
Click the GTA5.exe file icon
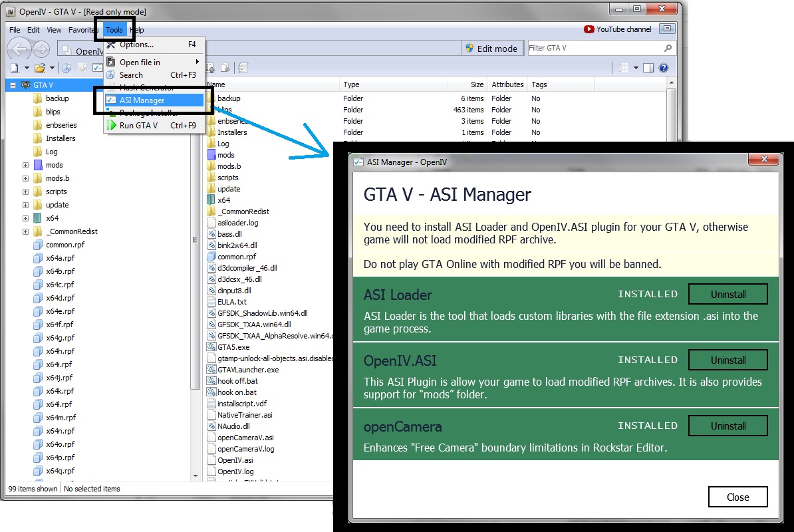click(x=211, y=346)
